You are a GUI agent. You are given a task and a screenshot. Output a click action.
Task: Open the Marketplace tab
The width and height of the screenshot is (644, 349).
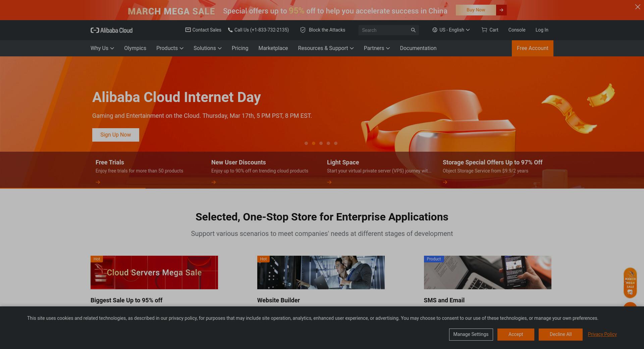click(x=273, y=48)
